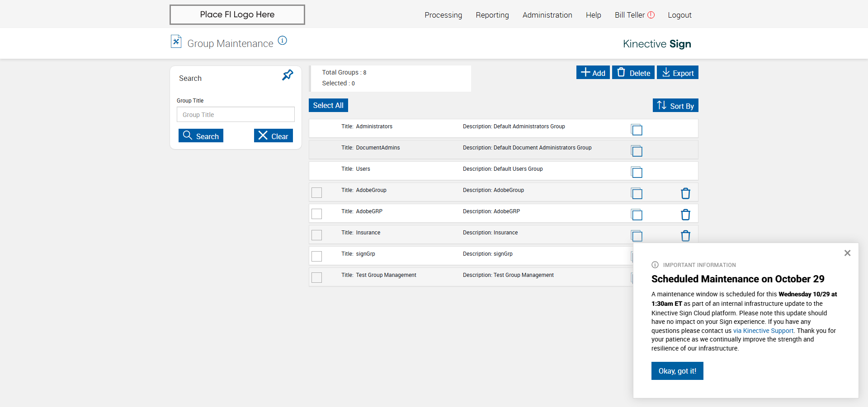Check the Test Group Management checkbox

click(x=317, y=278)
